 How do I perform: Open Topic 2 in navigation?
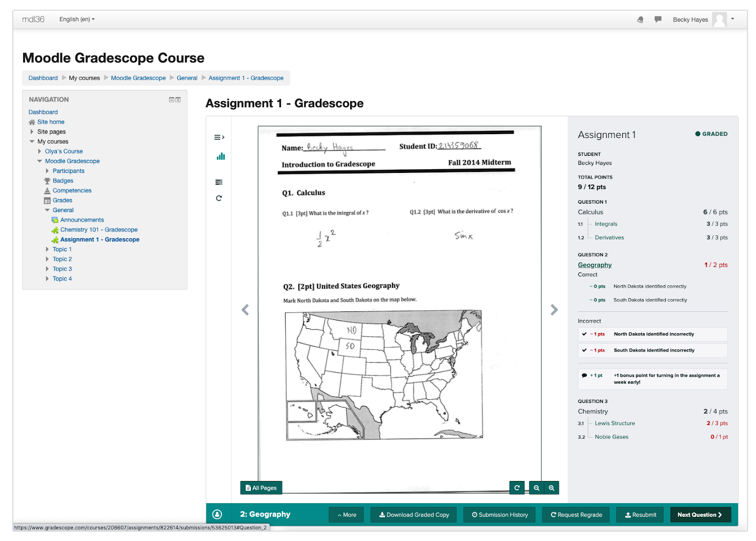point(62,259)
